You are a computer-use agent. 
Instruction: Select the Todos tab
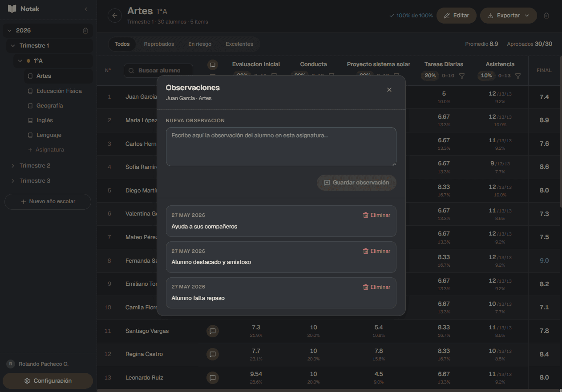[x=122, y=44]
